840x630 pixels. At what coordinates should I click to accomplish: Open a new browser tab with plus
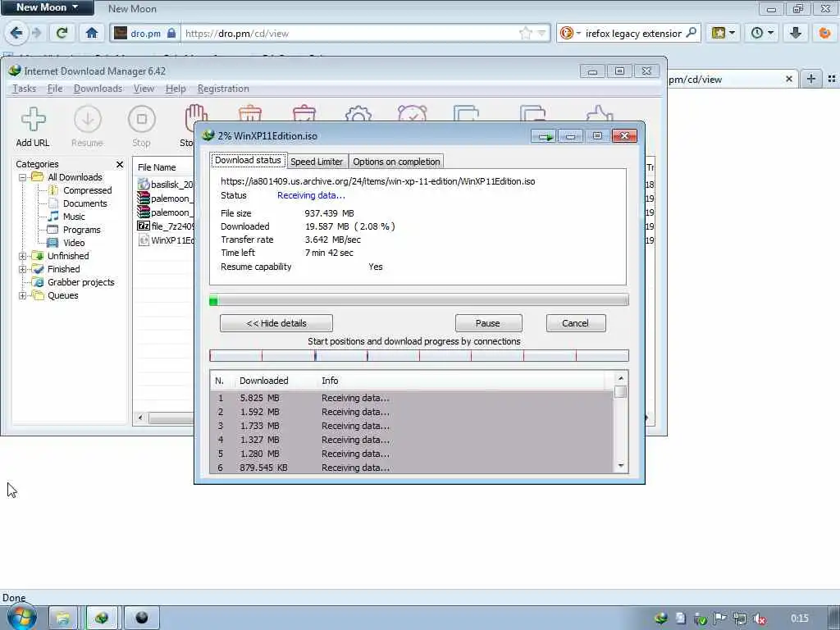(811, 79)
